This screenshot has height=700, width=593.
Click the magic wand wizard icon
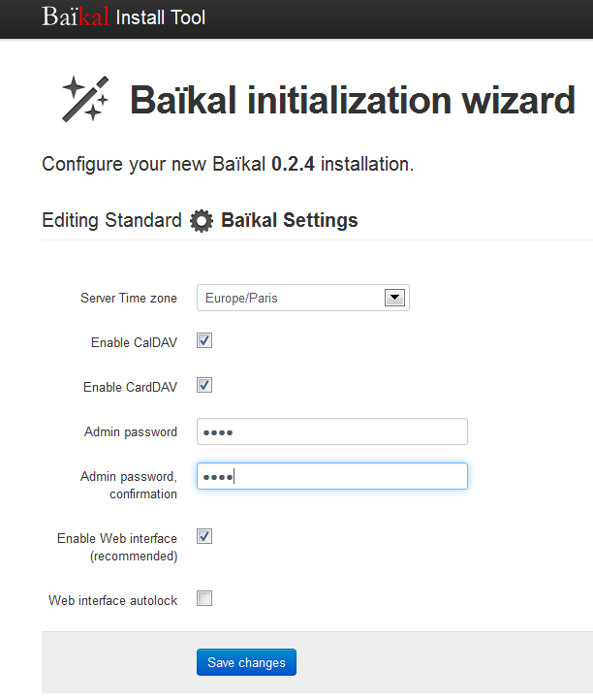pos(85,99)
